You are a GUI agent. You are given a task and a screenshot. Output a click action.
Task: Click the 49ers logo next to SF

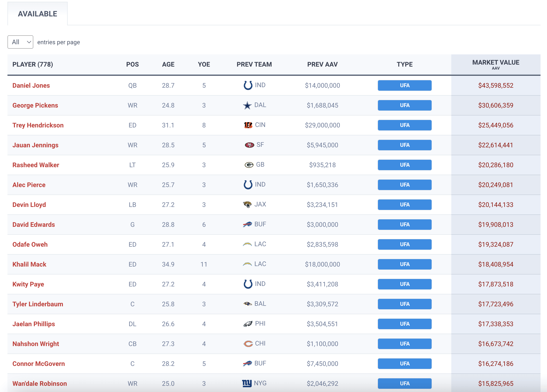[249, 145]
